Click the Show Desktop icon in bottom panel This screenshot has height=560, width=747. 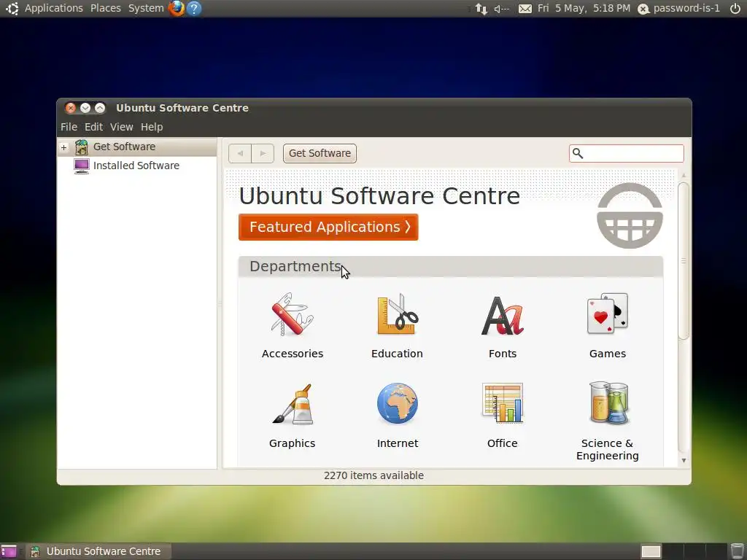[9, 551]
